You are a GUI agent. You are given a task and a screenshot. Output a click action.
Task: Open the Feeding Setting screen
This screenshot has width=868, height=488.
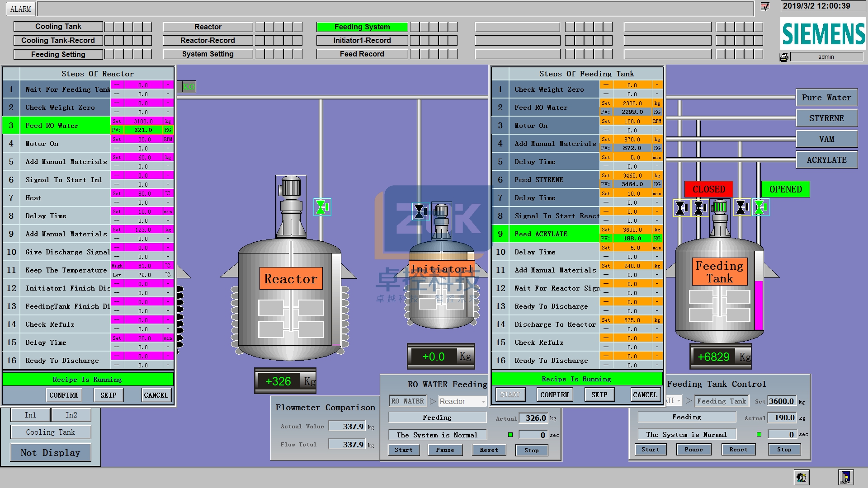tap(58, 54)
